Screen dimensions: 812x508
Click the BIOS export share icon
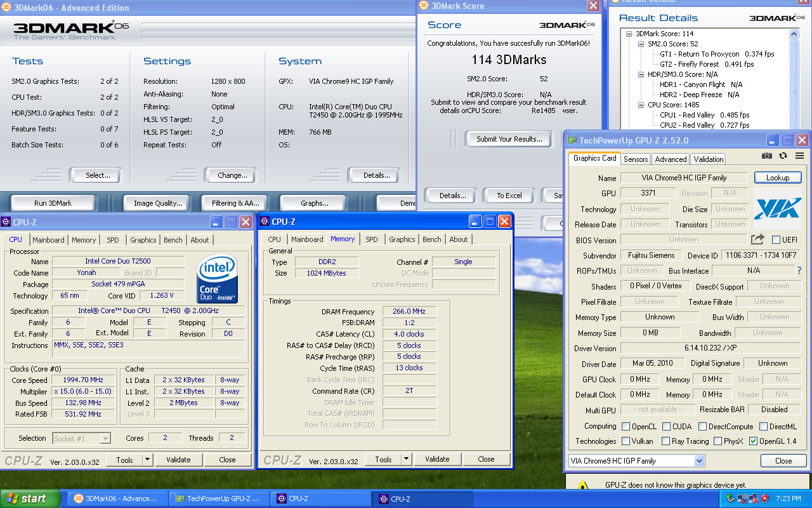(x=757, y=239)
